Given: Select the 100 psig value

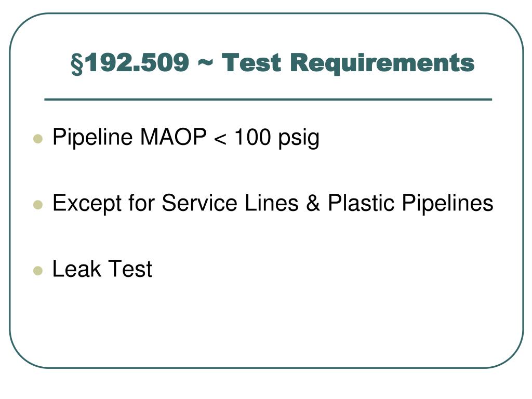Looking at the screenshot, I should click(277, 138).
